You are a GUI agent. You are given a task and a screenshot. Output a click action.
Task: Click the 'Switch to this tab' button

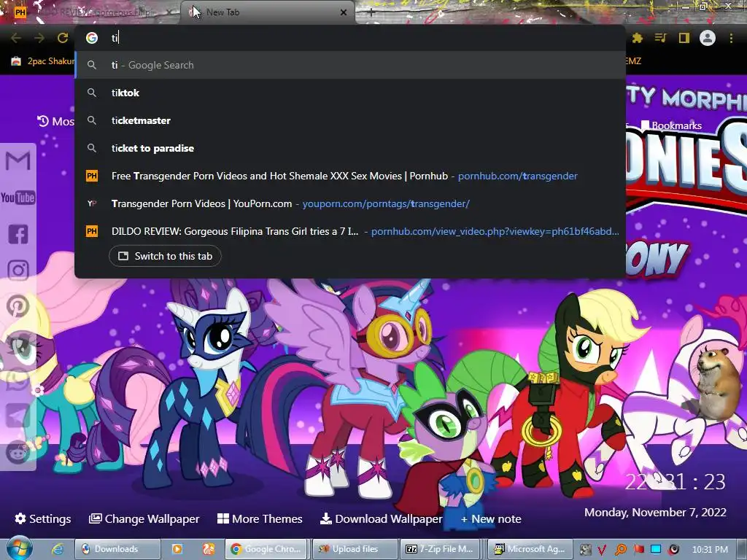tap(165, 256)
